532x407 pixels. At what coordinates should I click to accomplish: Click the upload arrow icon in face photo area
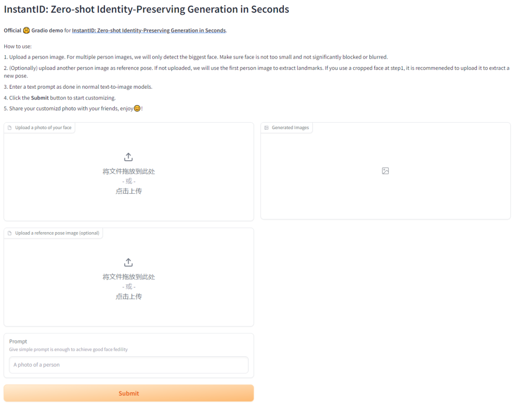click(129, 157)
